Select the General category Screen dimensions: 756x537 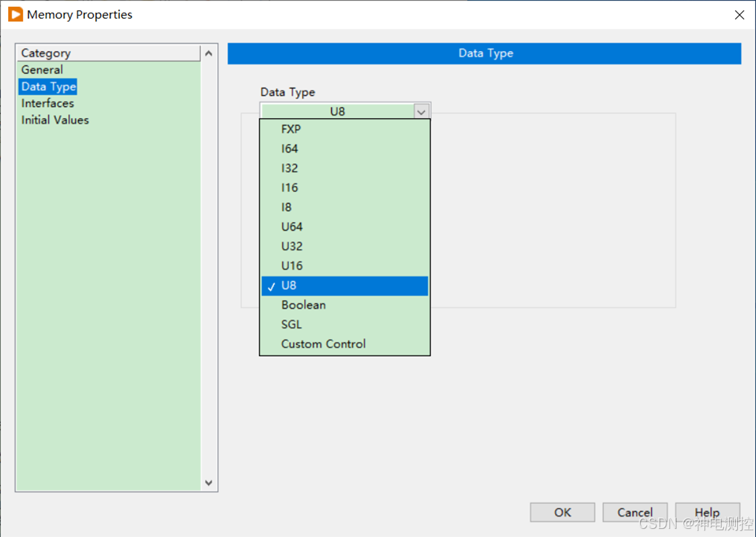pos(42,69)
